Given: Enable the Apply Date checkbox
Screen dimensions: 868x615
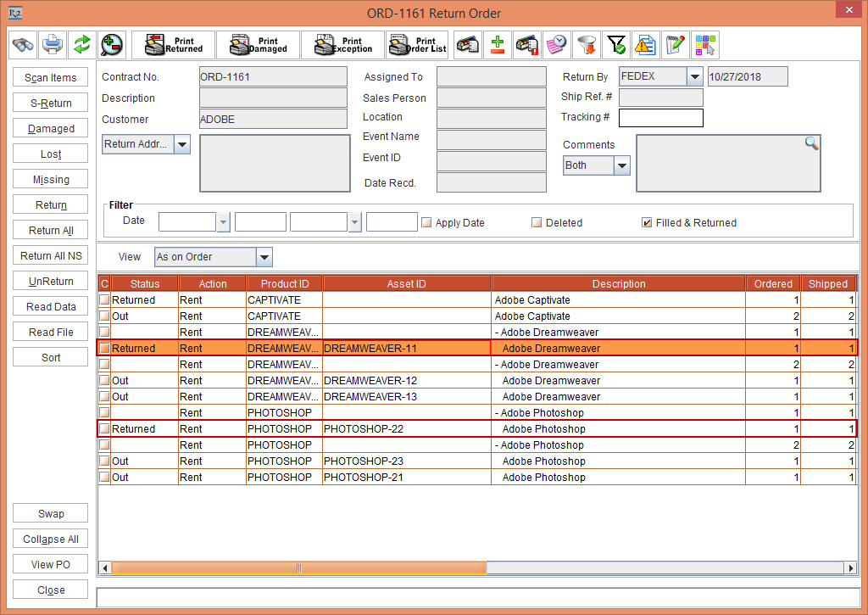Looking at the screenshot, I should pos(427,223).
